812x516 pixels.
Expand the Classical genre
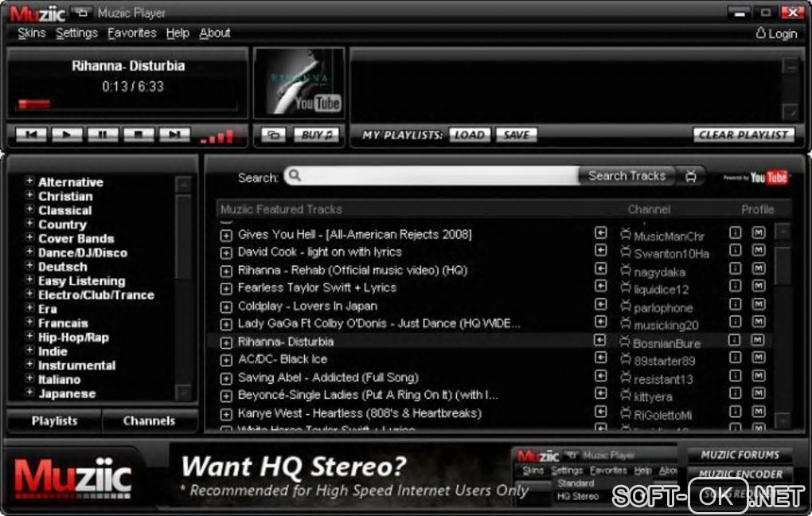[x=29, y=209]
